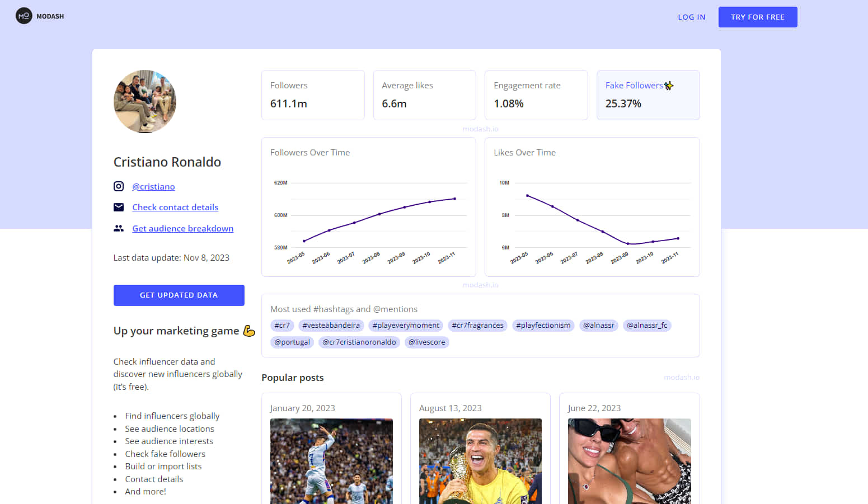
Task: Open the August 13, 2023 post thumbnail
Action: [x=480, y=461]
